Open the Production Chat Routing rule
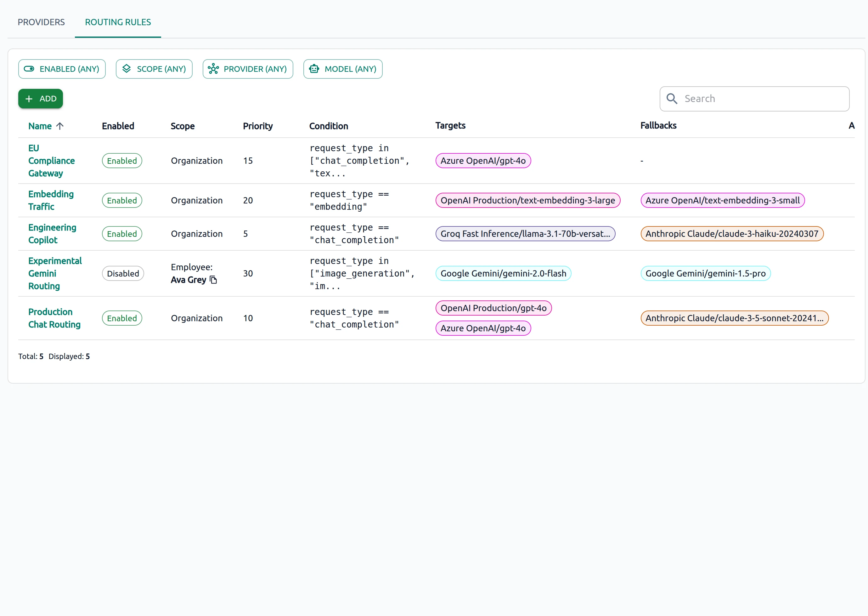Image resolution: width=868 pixels, height=616 pixels. (x=54, y=318)
